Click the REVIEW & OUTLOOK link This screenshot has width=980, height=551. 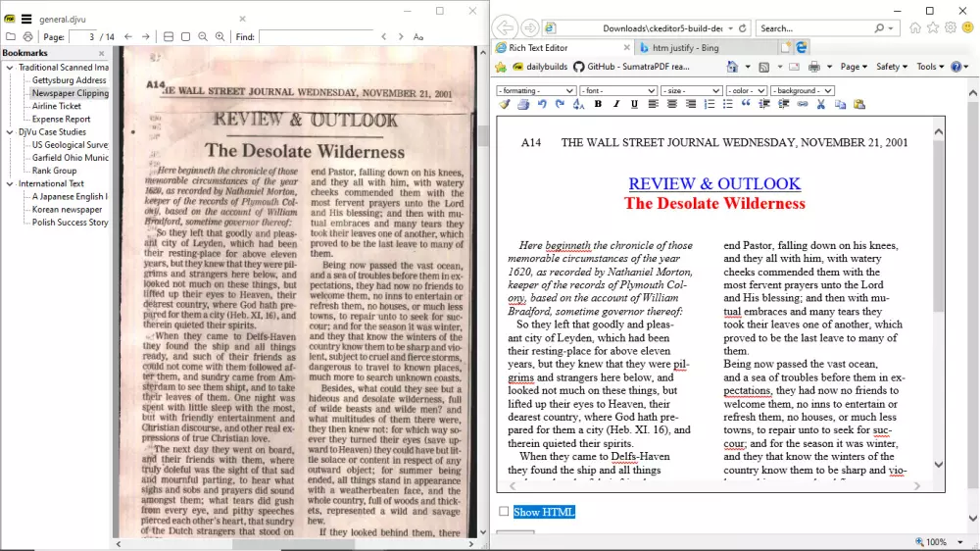(x=714, y=183)
